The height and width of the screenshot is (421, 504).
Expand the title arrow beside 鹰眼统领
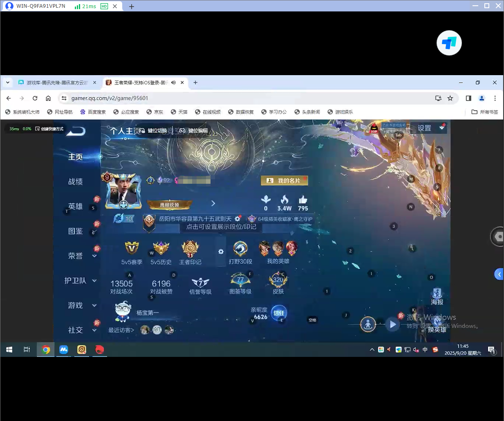[213, 203]
